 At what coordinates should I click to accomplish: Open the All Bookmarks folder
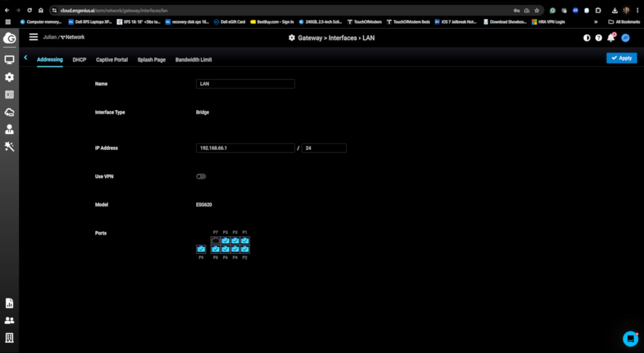pos(624,22)
